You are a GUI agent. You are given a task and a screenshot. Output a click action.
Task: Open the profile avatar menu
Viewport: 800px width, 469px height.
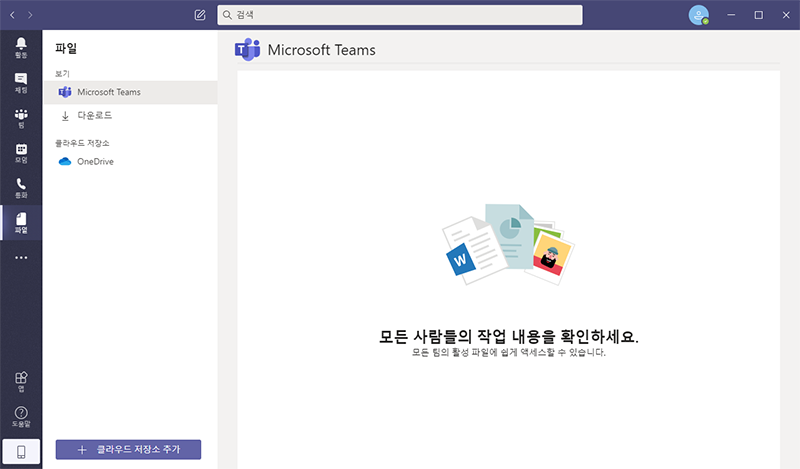pos(698,15)
